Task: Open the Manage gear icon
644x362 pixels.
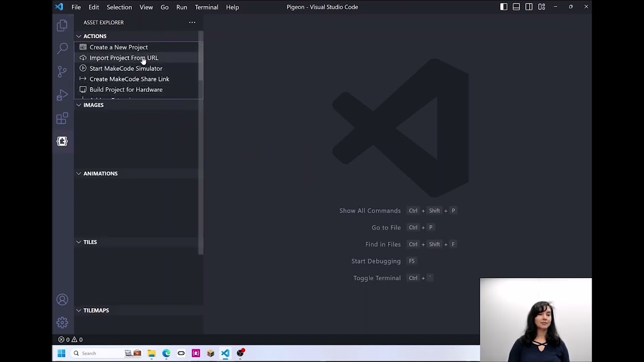Action: click(62, 322)
